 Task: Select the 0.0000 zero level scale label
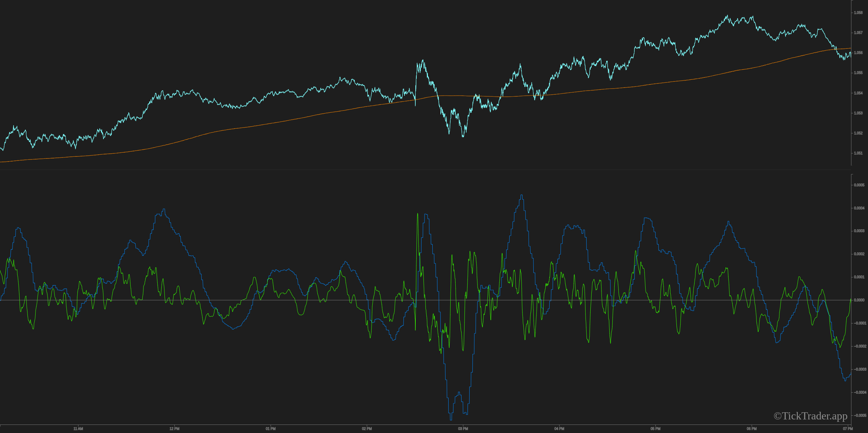pyautogui.click(x=859, y=300)
